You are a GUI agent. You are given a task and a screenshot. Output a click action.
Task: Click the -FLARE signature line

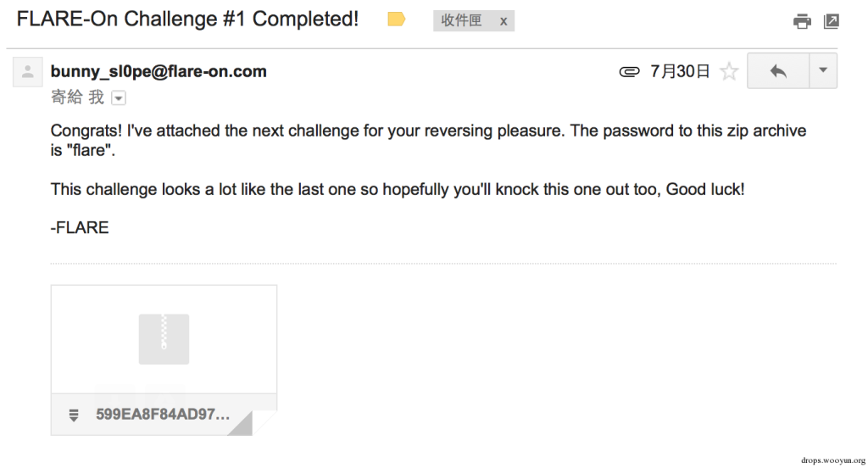[80, 227]
